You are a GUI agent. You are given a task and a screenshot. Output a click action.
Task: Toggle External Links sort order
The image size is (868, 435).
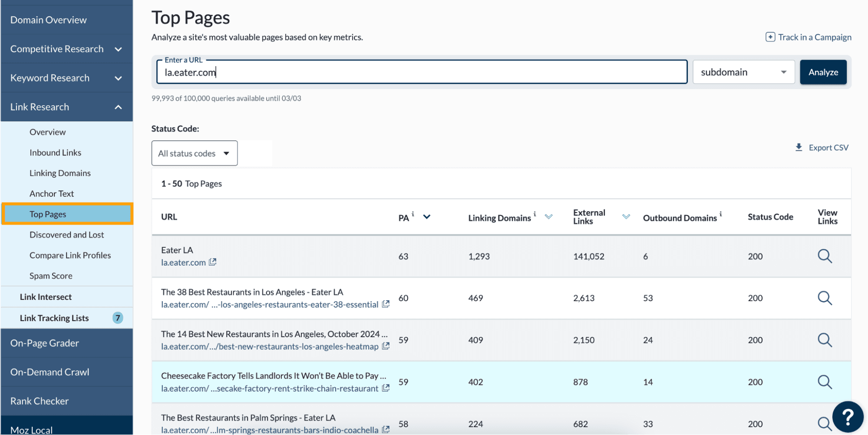(626, 216)
